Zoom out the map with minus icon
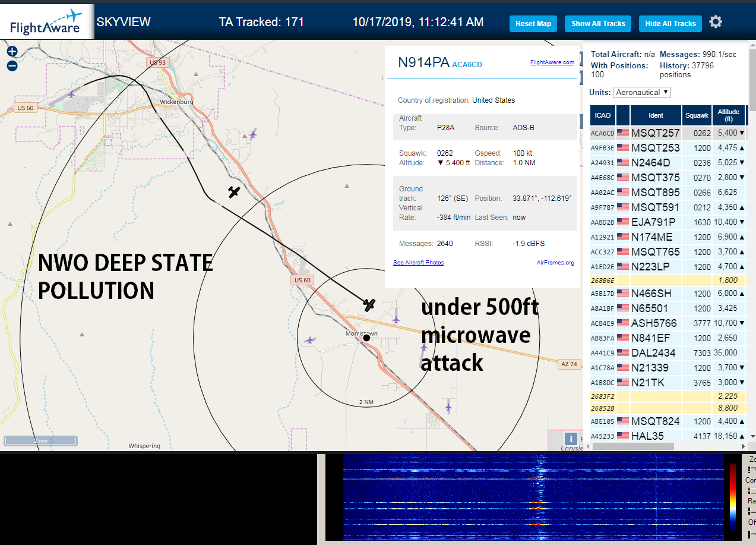 12,65
